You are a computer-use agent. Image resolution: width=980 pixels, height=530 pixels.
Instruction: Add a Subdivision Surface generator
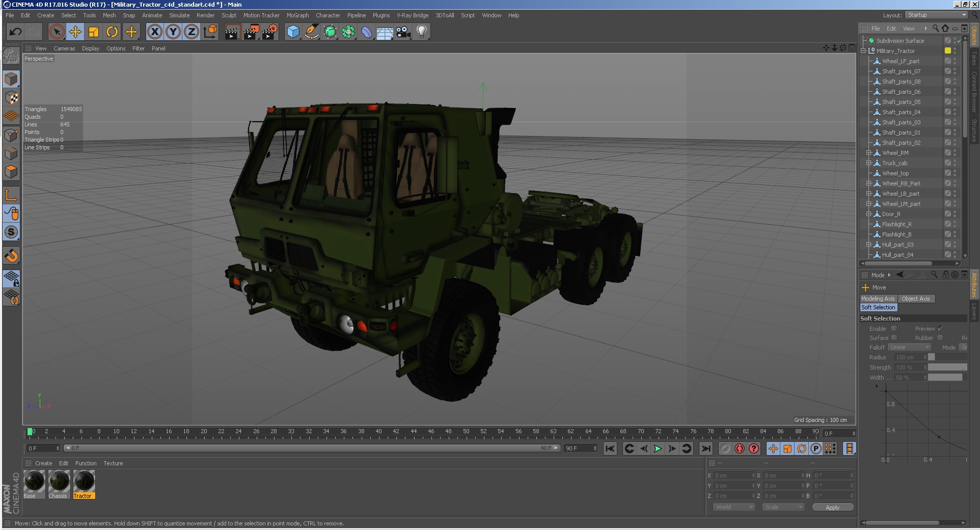330,32
